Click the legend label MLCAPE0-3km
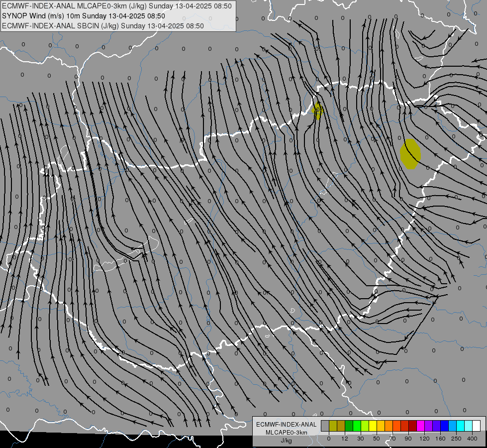Viewport: 487px width, 448px height. pos(287,433)
